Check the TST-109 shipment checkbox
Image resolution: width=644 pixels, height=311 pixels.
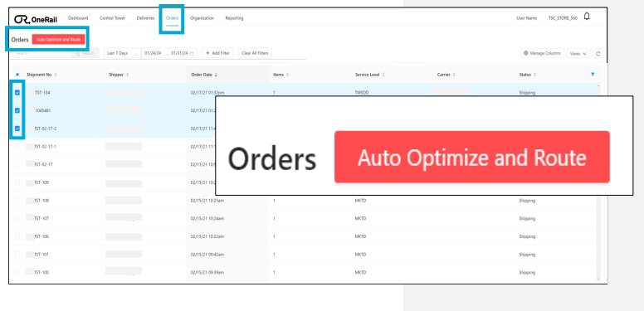tap(17, 182)
